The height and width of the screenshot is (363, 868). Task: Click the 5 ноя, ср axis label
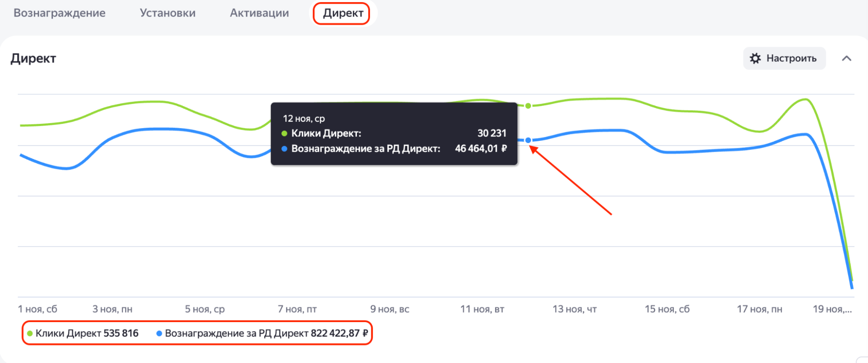[x=205, y=309]
